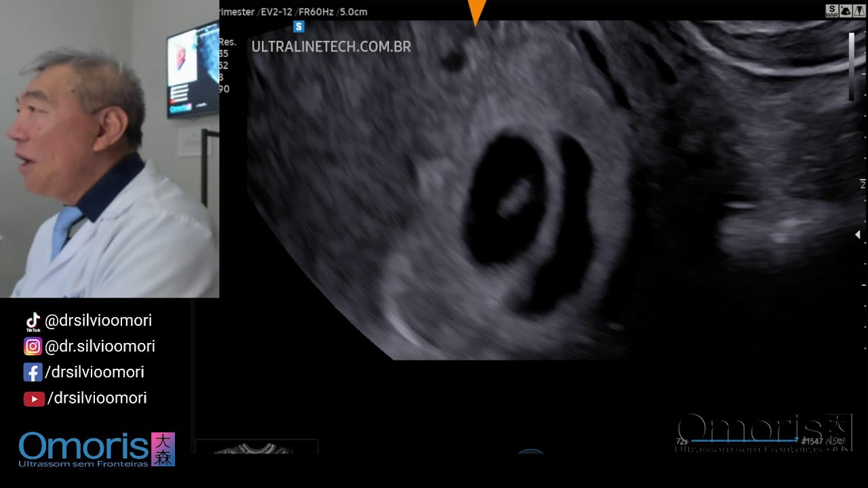
Task: Click the /drsilvioomori YouTube handle
Action: (97, 398)
